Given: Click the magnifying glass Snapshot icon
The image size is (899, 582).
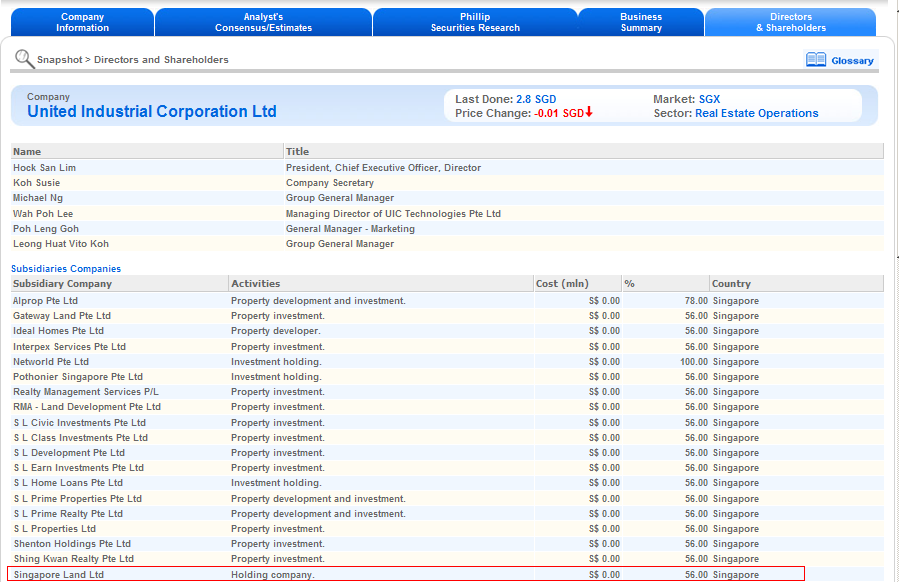Looking at the screenshot, I should click(x=24, y=58).
